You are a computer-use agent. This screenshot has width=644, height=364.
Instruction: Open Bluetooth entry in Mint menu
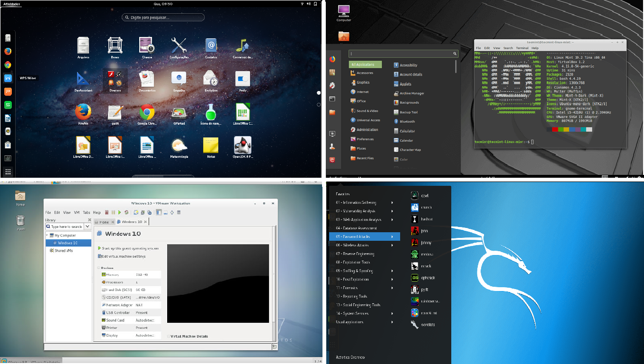[x=404, y=121]
